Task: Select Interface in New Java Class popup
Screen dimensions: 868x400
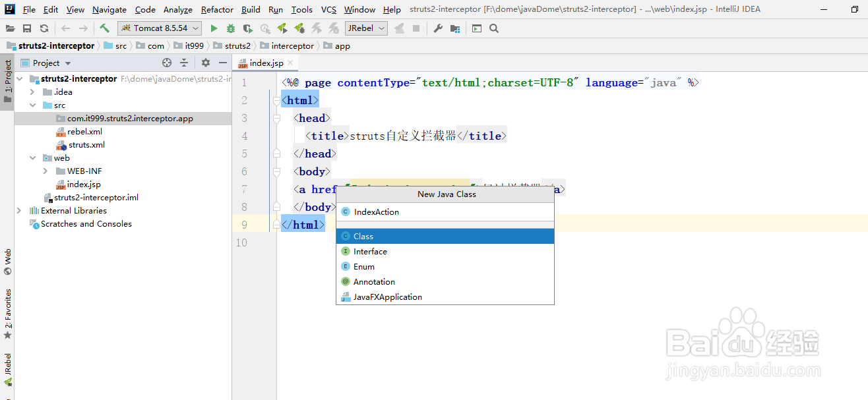Action: point(445,251)
